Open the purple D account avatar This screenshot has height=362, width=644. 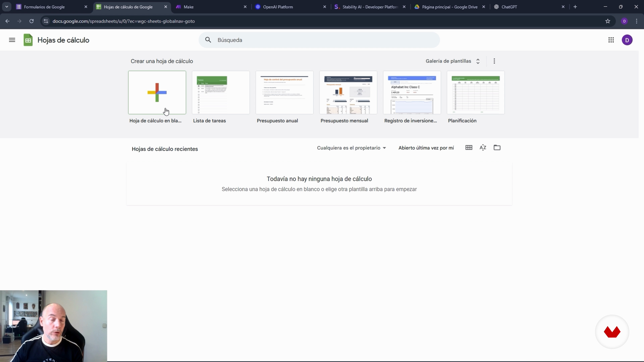click(x=627, y=40)
